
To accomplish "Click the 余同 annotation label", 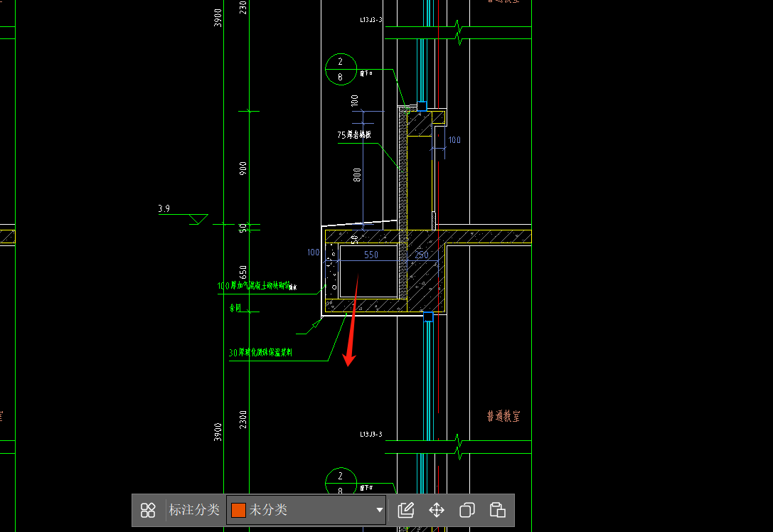I will (x=235, y=308).
